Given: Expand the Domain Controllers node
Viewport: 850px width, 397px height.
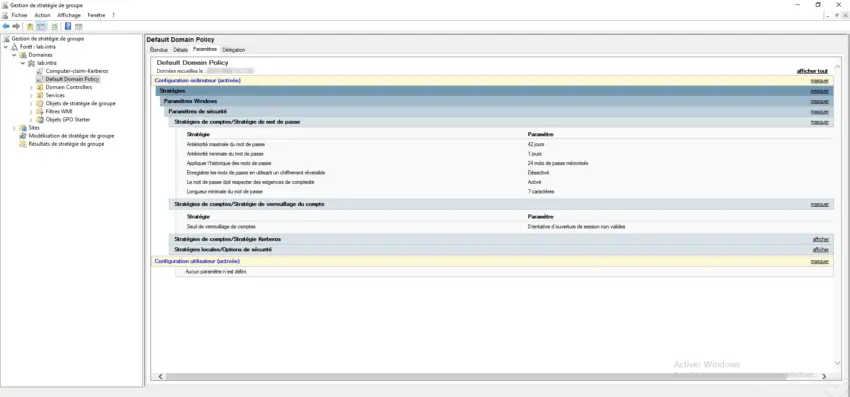Looking at the screenshot, I should (x=31, y=87).
